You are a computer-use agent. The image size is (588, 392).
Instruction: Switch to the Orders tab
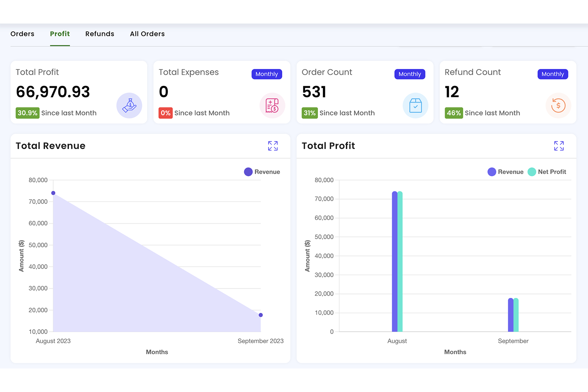(22, 34)
